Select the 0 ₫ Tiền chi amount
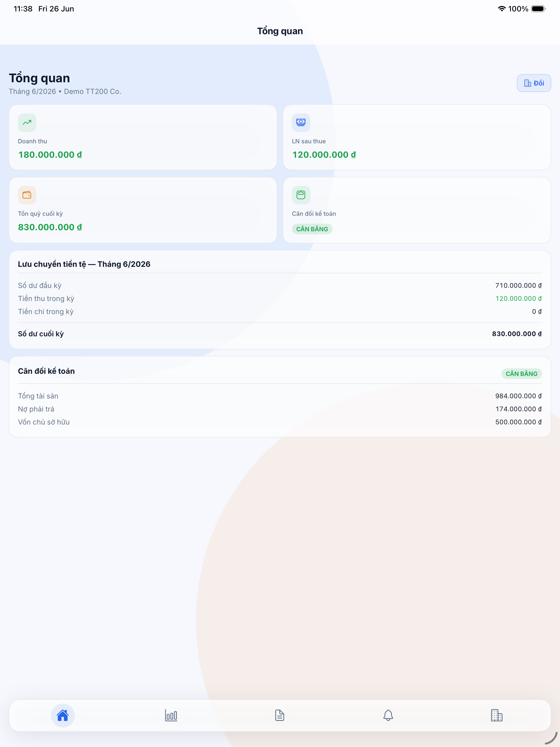This screenshot has height=747, width=560. 537,312
